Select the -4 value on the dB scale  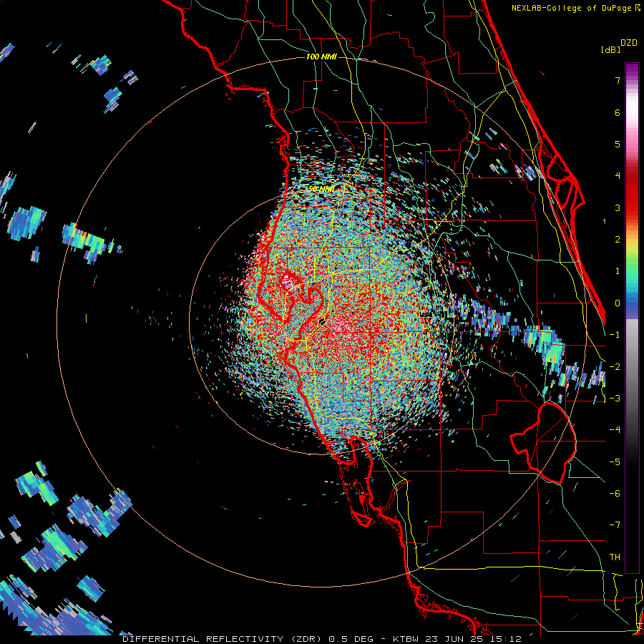[x=615, y=429]
